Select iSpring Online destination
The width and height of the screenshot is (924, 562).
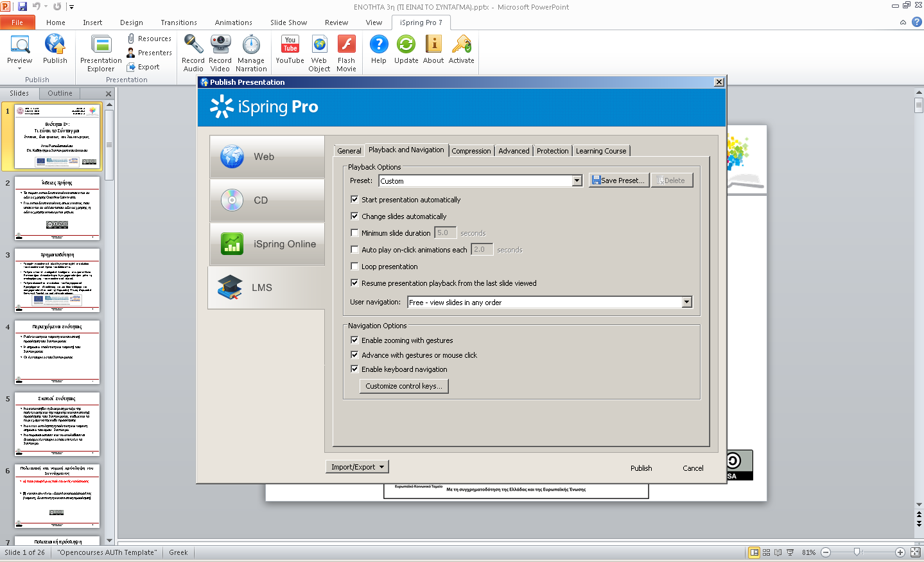tap(267, 244)
